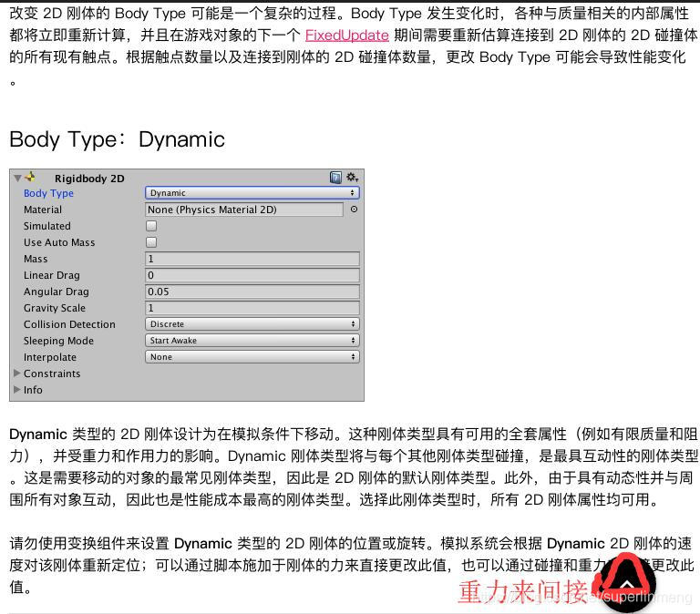This screenshot has width=700, height=614.
Task: Select the Use Auto Mass label
Action: (59, 242)
